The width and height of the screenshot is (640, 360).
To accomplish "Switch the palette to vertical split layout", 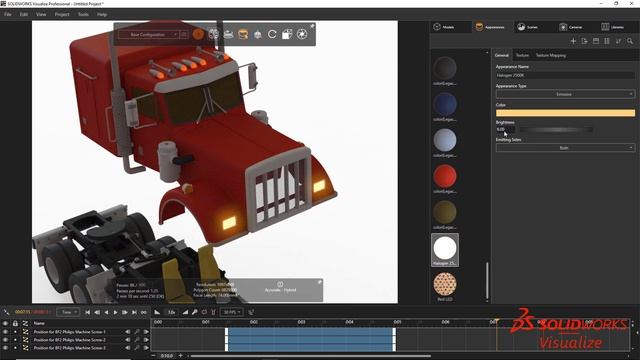I will [607, 41].
